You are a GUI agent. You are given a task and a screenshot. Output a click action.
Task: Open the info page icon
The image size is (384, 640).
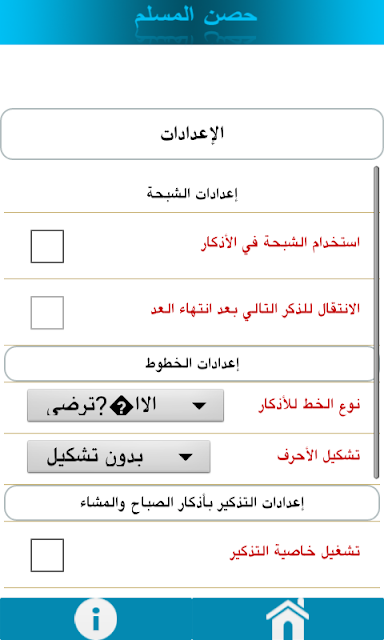[x=95, y=619]
